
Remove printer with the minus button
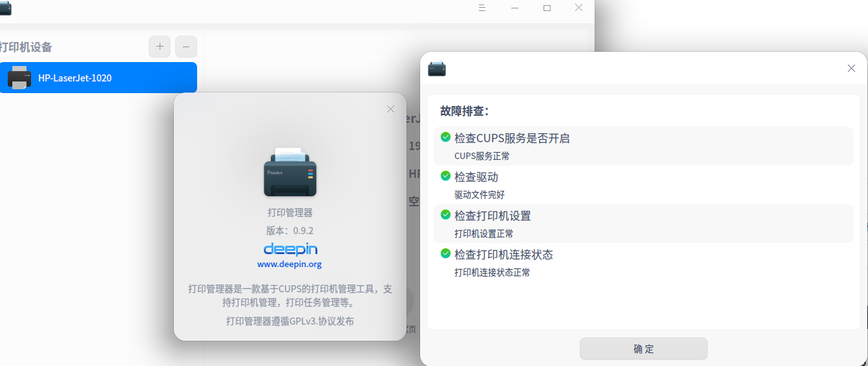pyautogui.click(x=186, y=47)
